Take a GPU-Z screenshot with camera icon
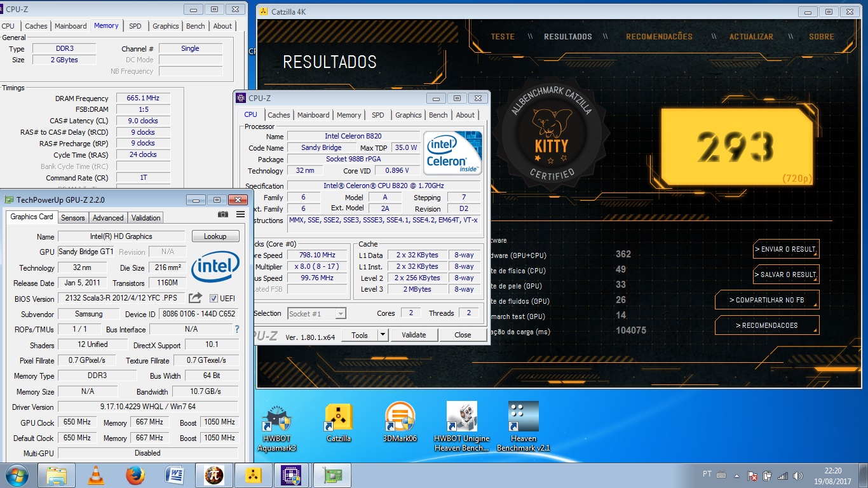868x488 pixels. tap(223, 215)
